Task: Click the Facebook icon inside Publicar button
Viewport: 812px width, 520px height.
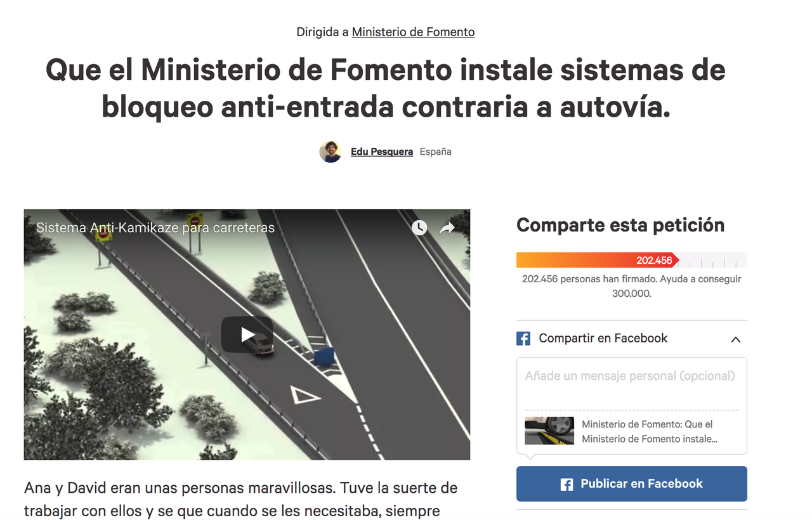Action: coord(567,484)
